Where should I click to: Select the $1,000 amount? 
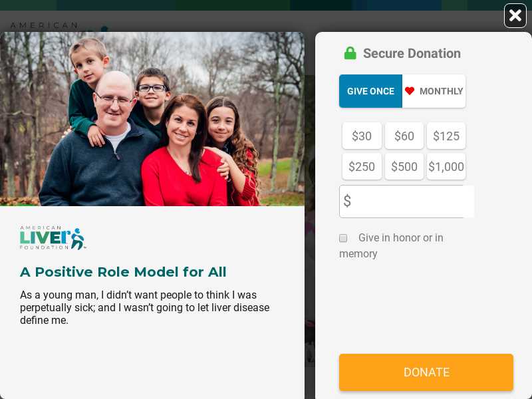pos(446,167)
